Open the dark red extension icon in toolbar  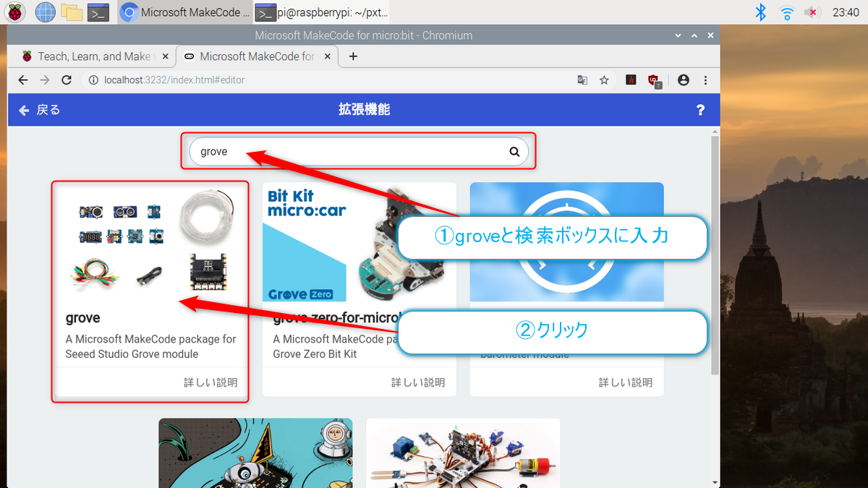tap(631, 80)
